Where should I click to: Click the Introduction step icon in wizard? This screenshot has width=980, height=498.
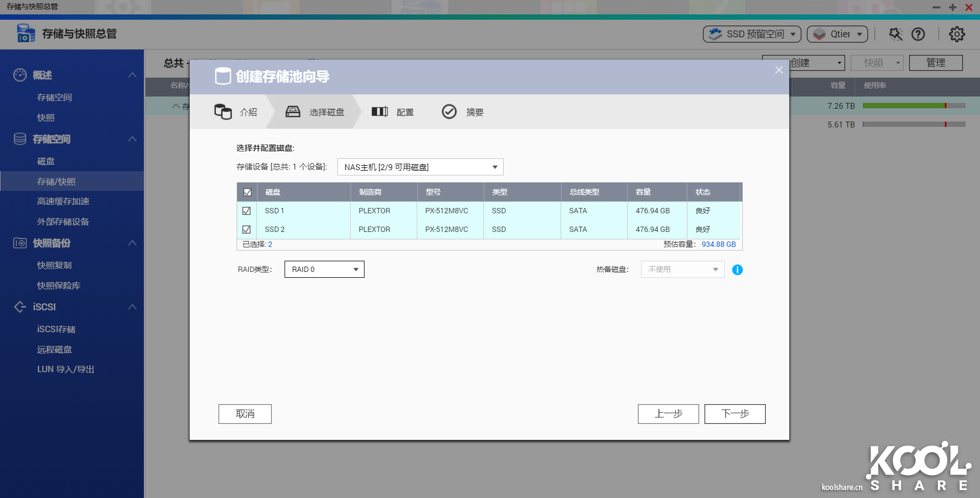(x=223, y=112)
